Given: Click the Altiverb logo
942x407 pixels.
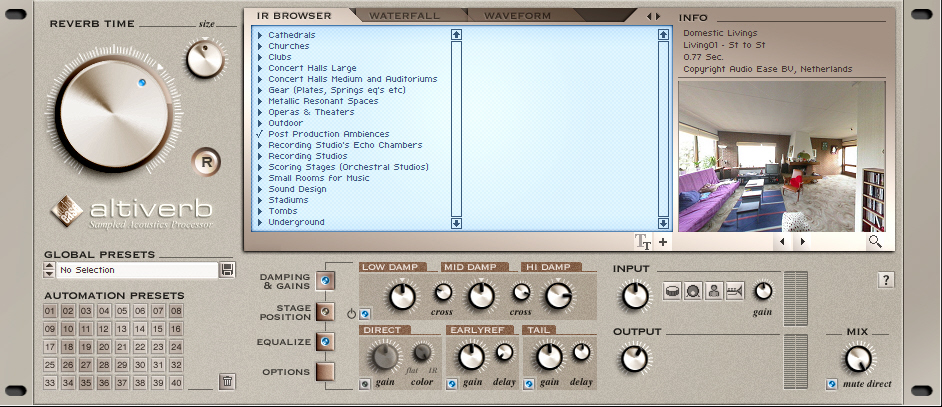Looking at the screenshot, I should pos(132,212).
